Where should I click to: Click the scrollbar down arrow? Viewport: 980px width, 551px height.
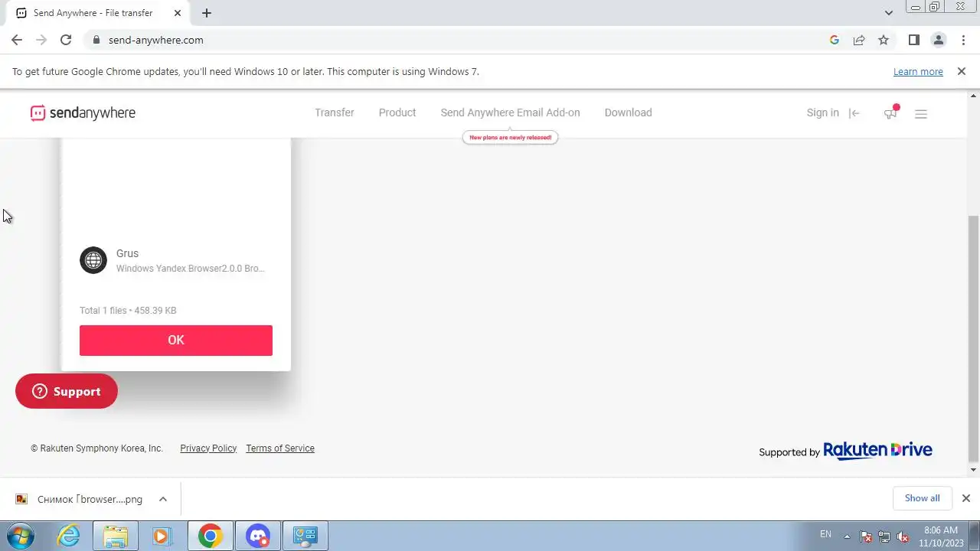click(x=974, y=469)
